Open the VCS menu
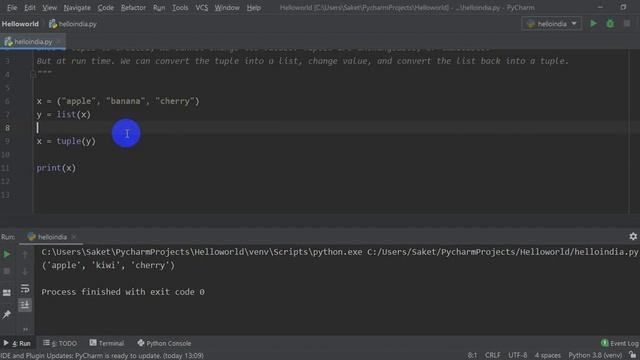This screenshot has height=360, width=640. [201, 8]
